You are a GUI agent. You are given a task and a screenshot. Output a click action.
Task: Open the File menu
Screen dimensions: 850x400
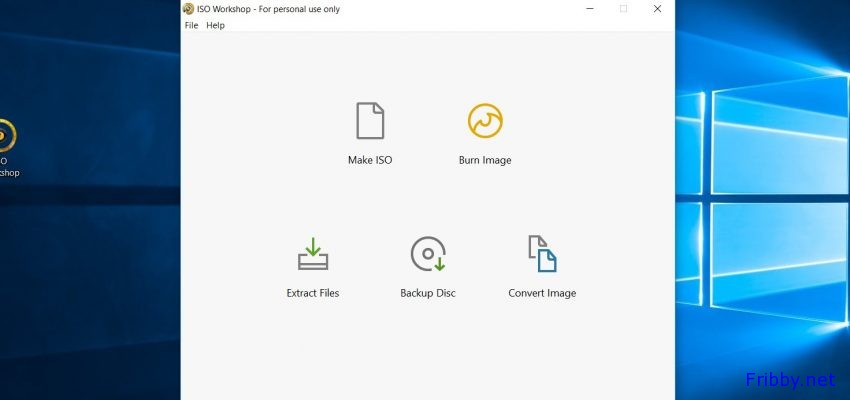[191, 25]
